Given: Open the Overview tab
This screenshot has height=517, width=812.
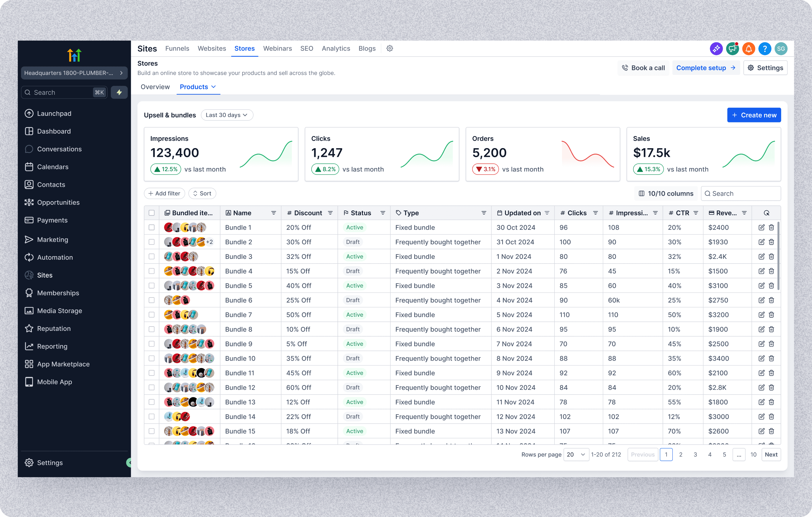Looking at the screenshot, I should (x=155, y=87).
